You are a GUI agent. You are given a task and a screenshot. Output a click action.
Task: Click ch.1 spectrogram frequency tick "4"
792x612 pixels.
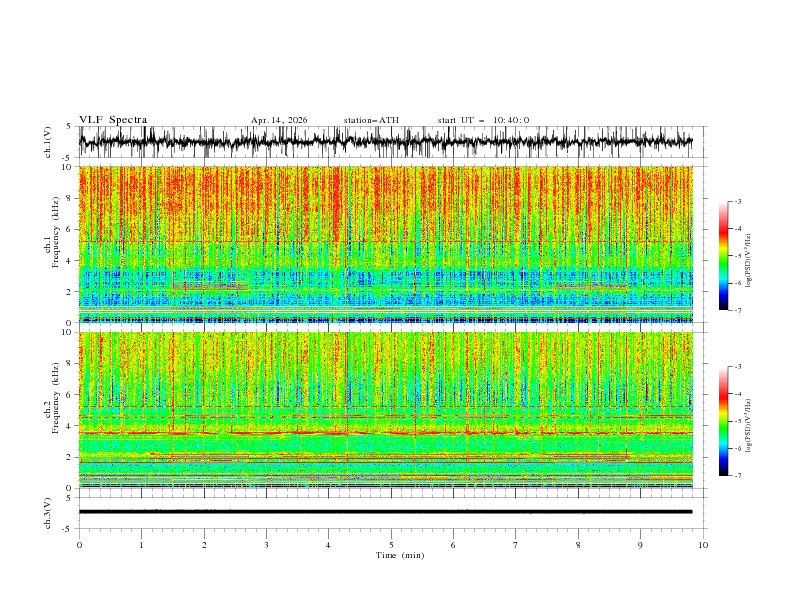(x=69, y=261)
